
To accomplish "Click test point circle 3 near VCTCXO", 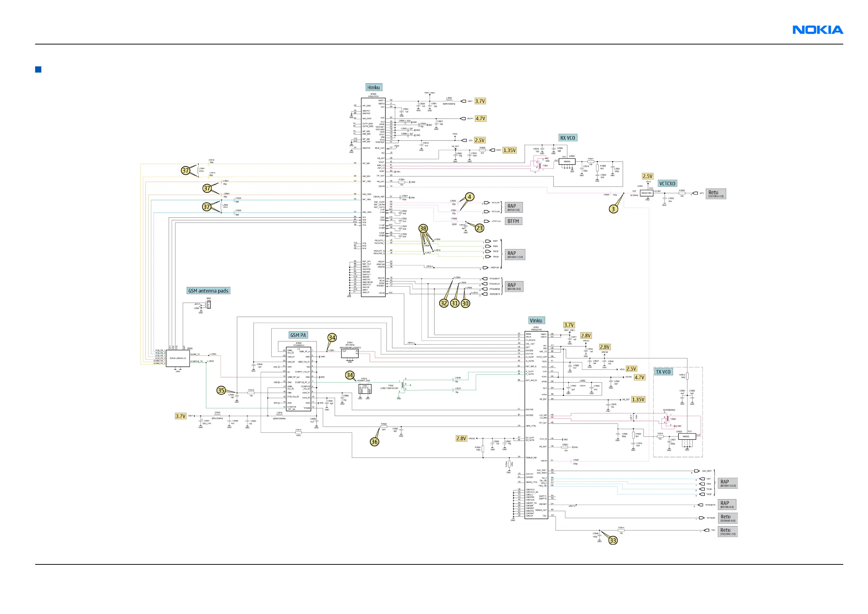I will [x=613, y=209].
